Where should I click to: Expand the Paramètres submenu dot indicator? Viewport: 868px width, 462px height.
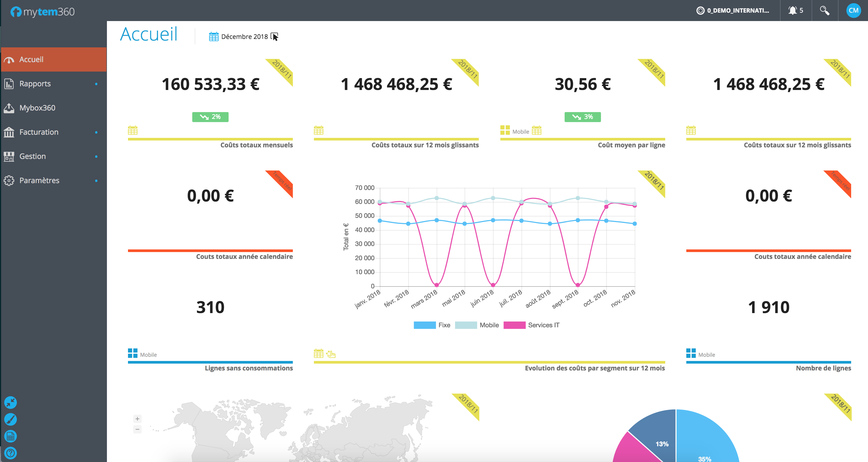[96, 181]
